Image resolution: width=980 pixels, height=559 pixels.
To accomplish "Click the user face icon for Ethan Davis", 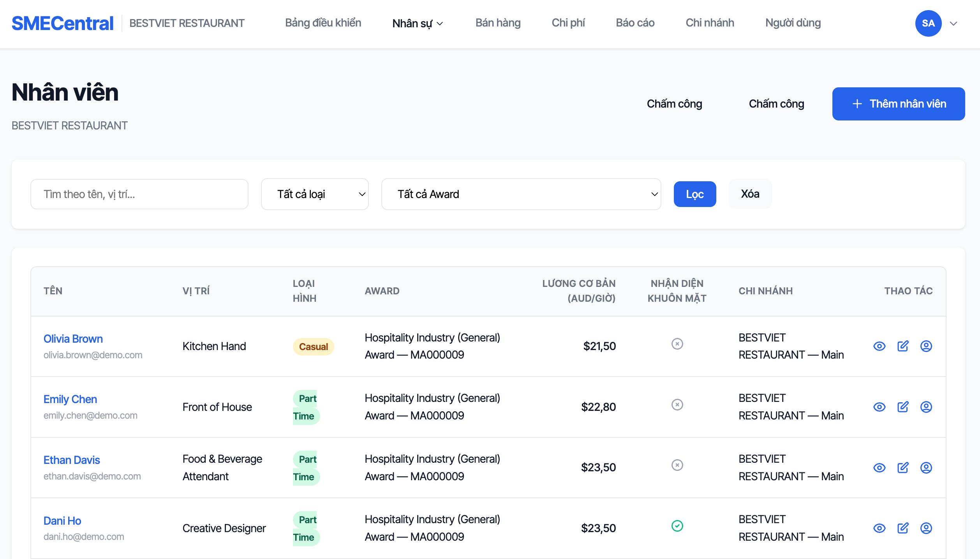I will coord(926,467).
